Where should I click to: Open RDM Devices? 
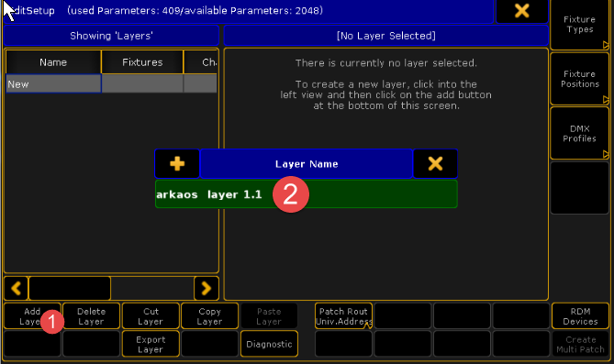tap(580, 316)
